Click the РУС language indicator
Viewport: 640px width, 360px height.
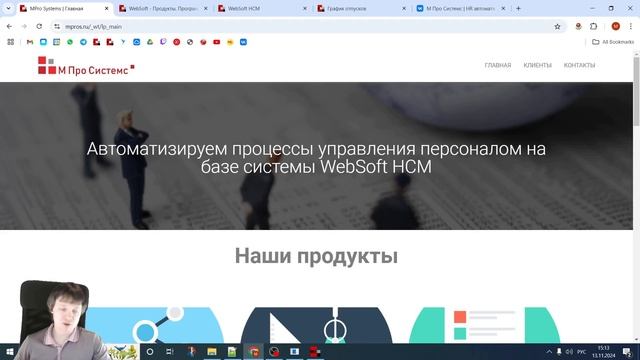582,351
